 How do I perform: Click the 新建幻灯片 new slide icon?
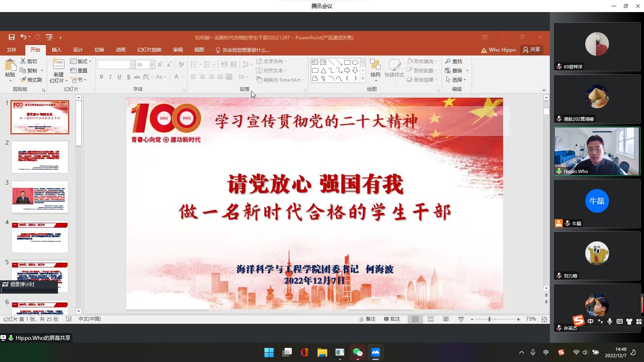pyautogui.click(x=58, y=64)
